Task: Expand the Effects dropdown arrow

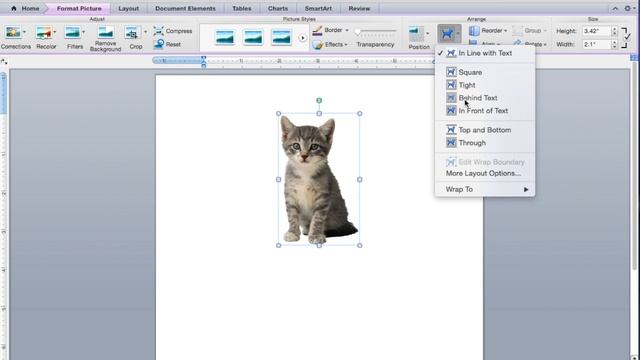Action: pyautogui.click(x=346, y=44)
